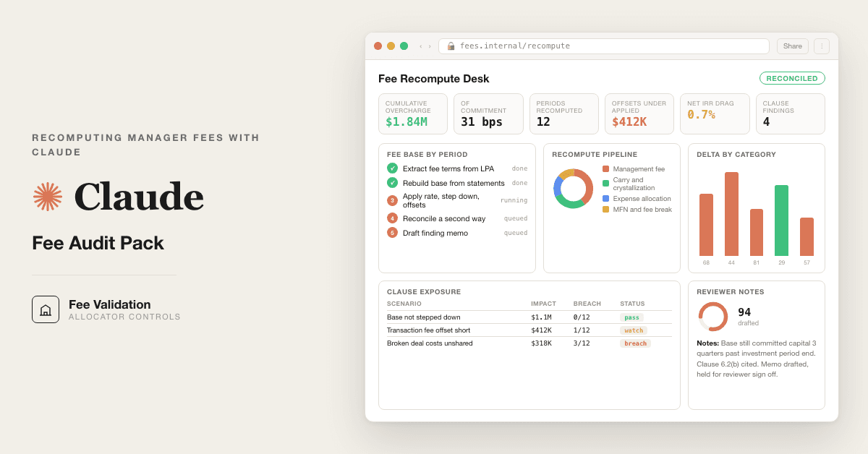Click 'queued' status for Reconcile a second way

click(516, 218)
